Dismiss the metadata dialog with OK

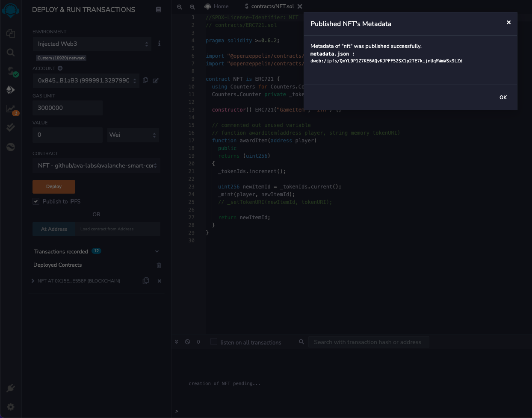pos(503,97)
